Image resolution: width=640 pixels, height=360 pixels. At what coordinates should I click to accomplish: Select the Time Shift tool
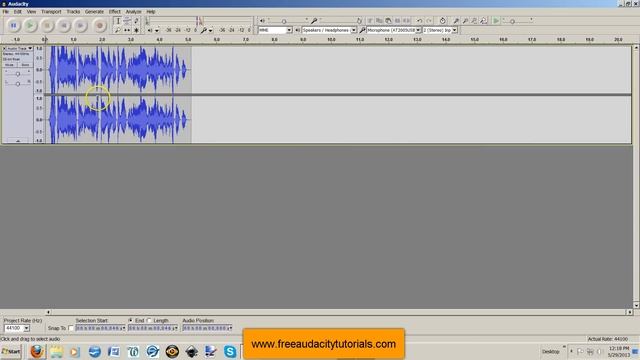(127, 30)
